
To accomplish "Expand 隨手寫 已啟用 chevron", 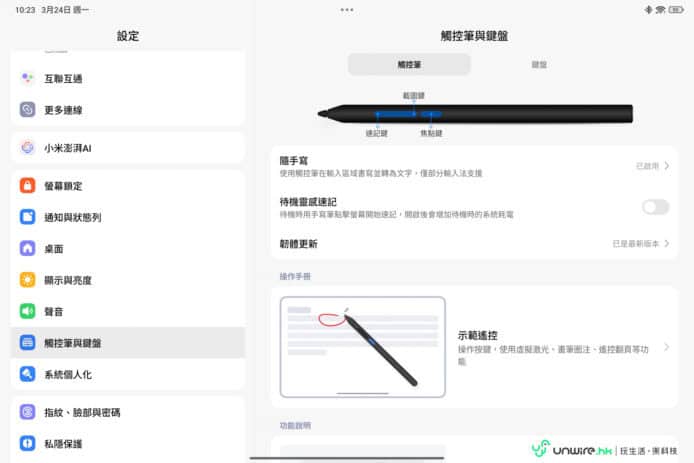I will (x=666, y=166).
